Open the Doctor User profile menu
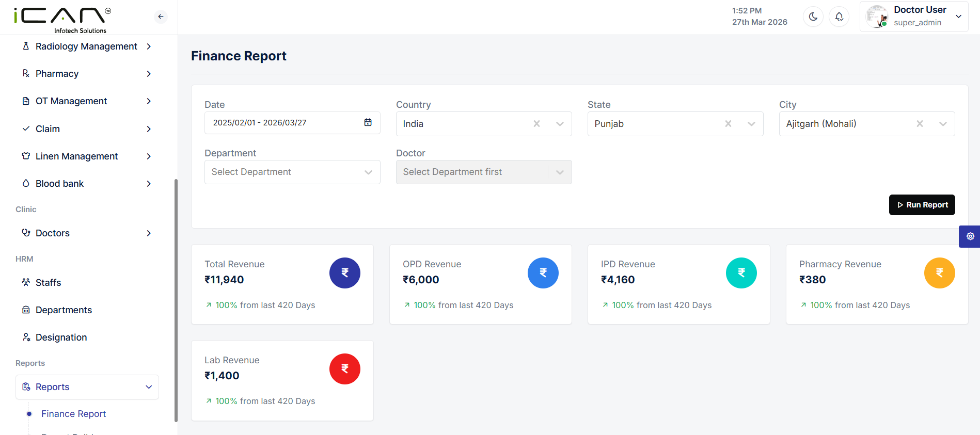980x435 pixels. (913, 17)
